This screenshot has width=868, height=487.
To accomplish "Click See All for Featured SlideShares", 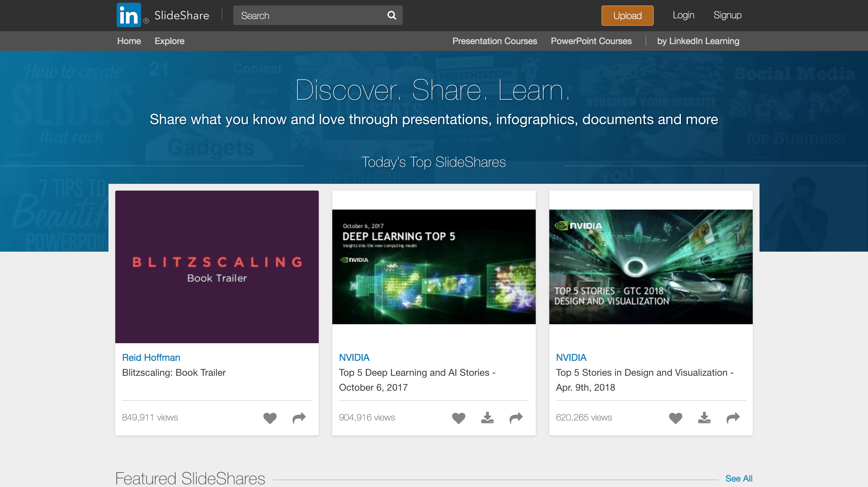I will pos(738,479).
